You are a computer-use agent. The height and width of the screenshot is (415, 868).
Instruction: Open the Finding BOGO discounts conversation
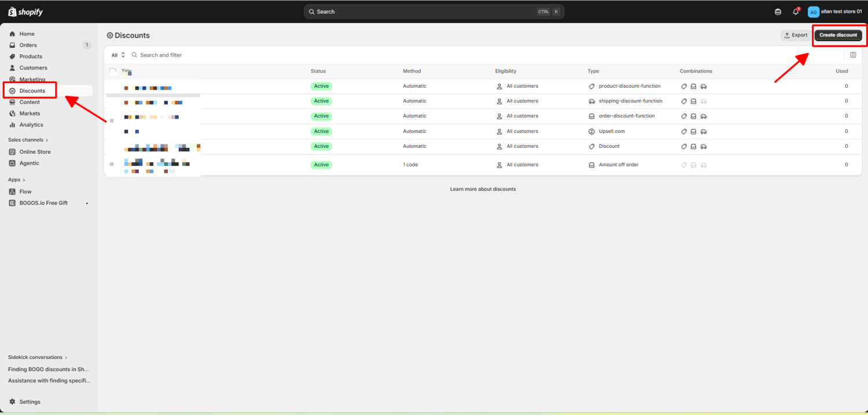coord(49,369)
